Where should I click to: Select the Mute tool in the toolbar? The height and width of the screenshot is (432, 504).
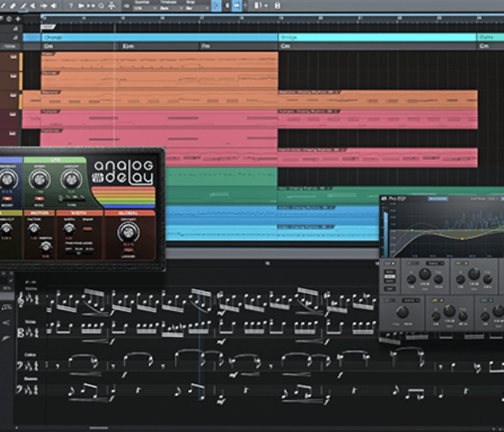point(33,5)
